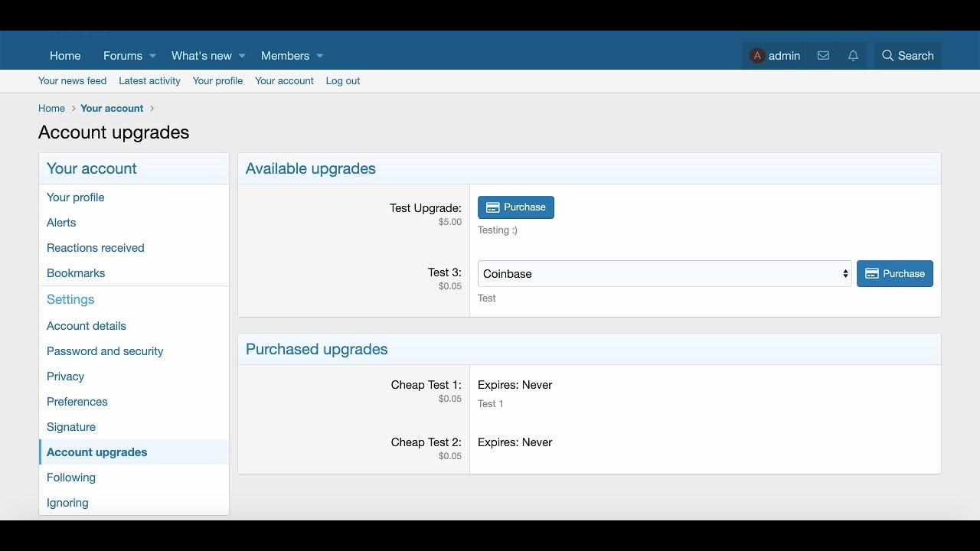Open the Members dropdown chevron
The height and width of the screenshot is (551, 980).
[x=321, y=56]
